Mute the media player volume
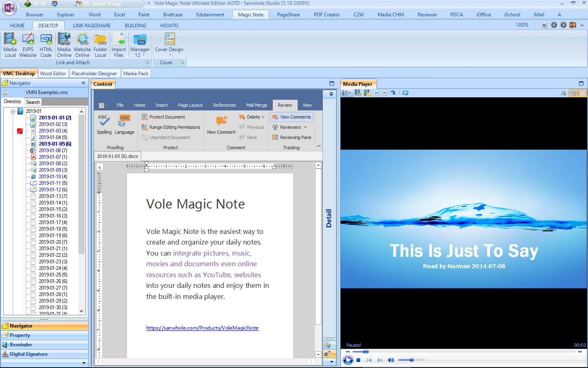This screenshot has height=368, width=588. tap(391, 360)
